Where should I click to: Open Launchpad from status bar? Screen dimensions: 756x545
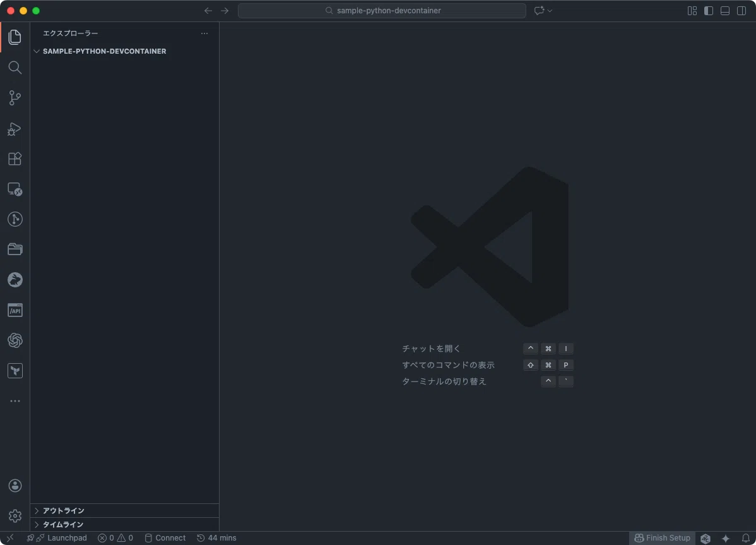pyautogui.click(x=57, y=538)
